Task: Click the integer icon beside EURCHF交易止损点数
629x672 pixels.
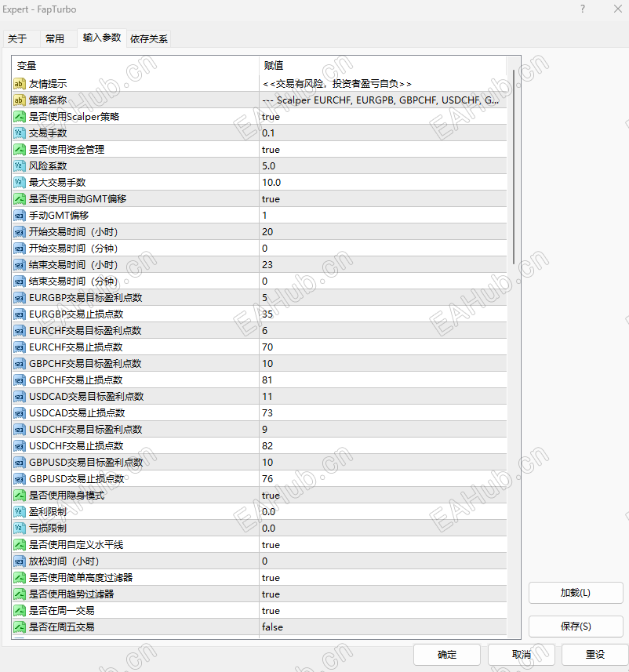Action: 20,347
